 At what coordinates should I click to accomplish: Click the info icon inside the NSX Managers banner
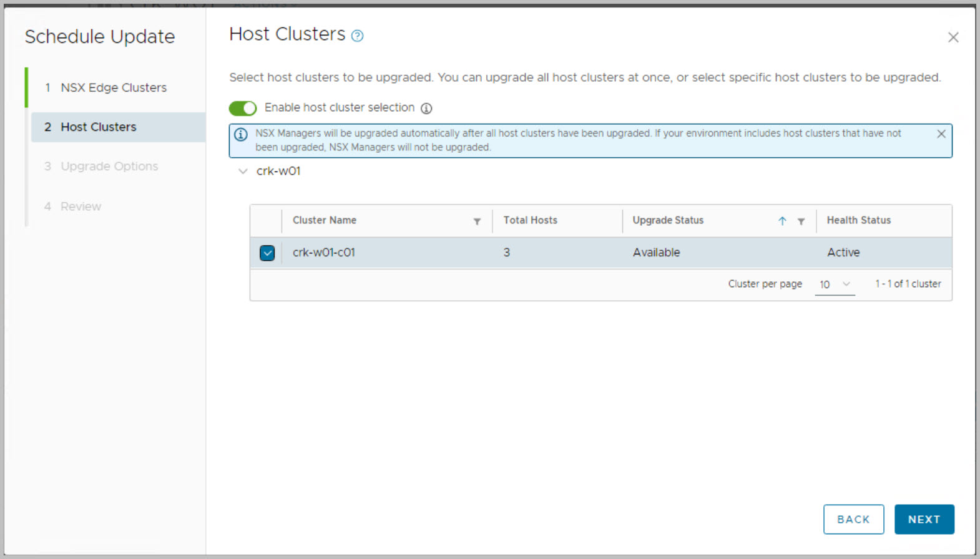pos(241,134)
